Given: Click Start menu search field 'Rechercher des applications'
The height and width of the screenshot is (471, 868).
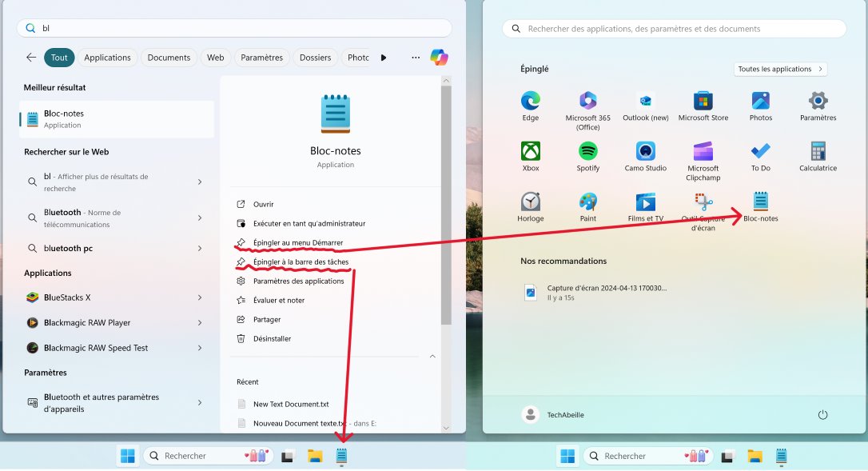Looking at the screenshot, I should (x=675, y=29).
